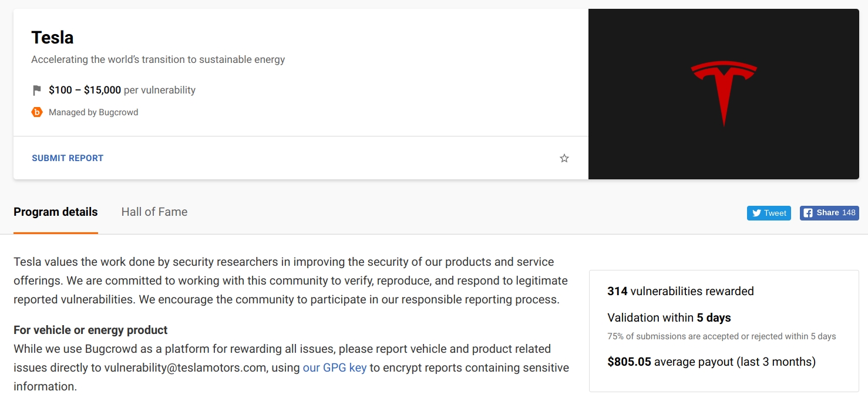
Task: Click the Bugcrowd orange logo icon
Action: tap(37, 112)
